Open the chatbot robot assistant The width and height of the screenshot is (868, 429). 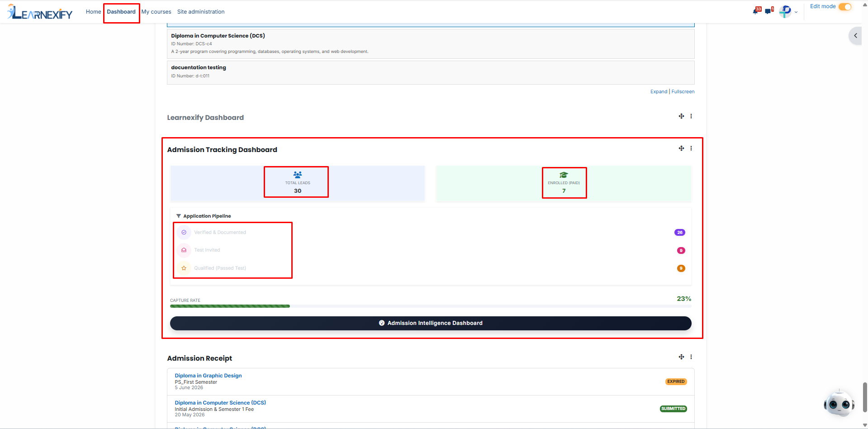tap(839, 403)
